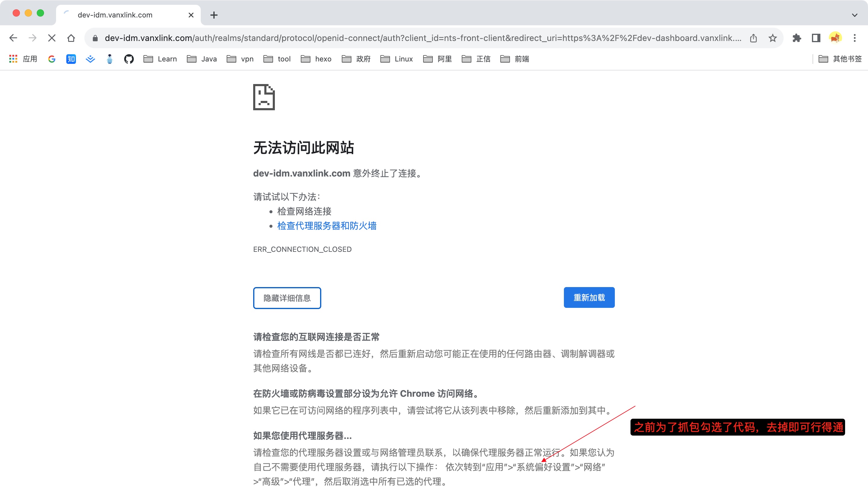Open the Learn bookmarks folder
Image resolution: width=868 pixels, height=491 pixels.
pos(160,59)
